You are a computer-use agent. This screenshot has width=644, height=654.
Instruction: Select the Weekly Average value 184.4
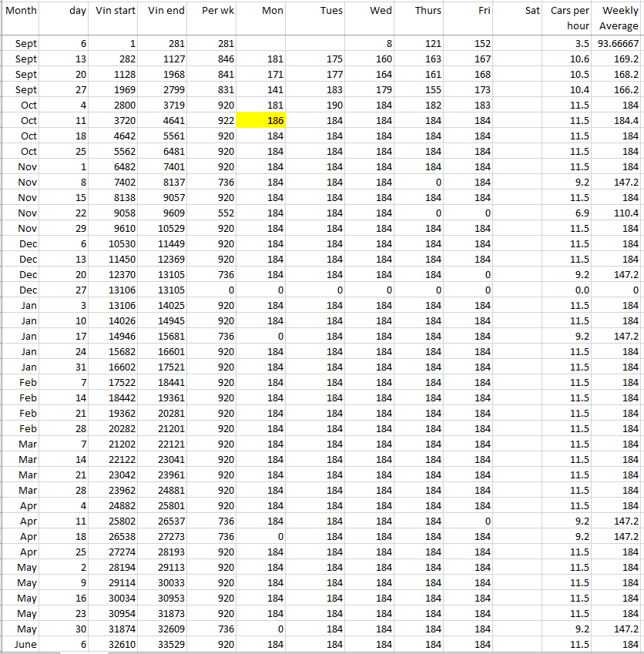(619, 120)
